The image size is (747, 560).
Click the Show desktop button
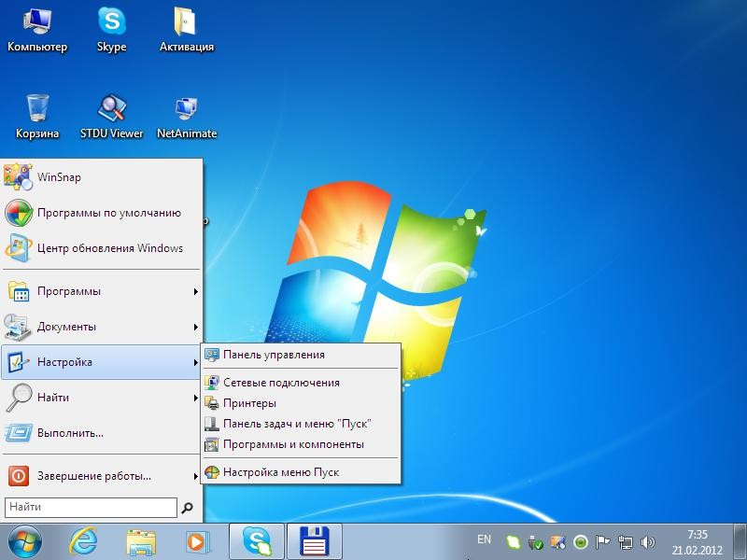pos(740,542)
